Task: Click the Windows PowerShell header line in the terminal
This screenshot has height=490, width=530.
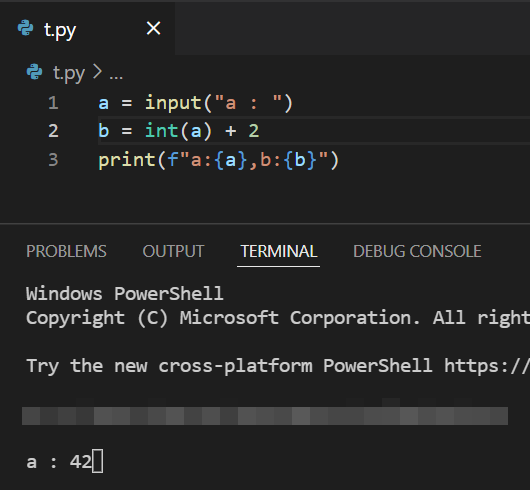Action: [125, 293]
